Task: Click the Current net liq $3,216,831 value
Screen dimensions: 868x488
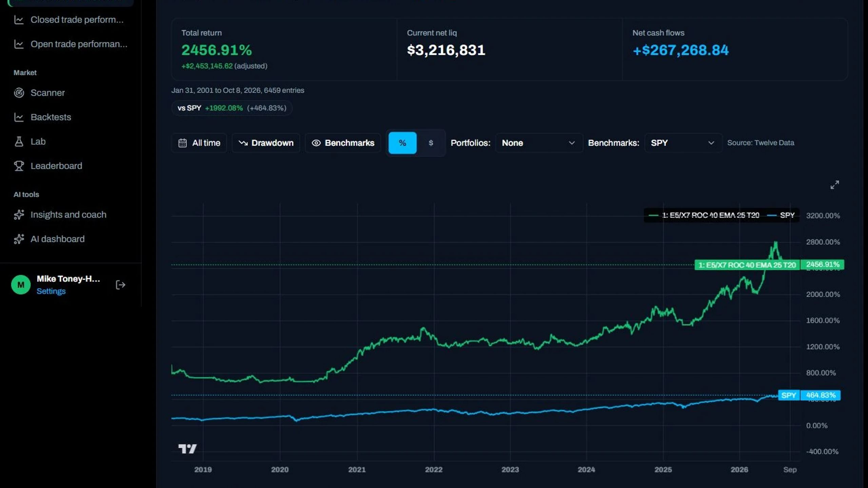Action: (446, 50)
